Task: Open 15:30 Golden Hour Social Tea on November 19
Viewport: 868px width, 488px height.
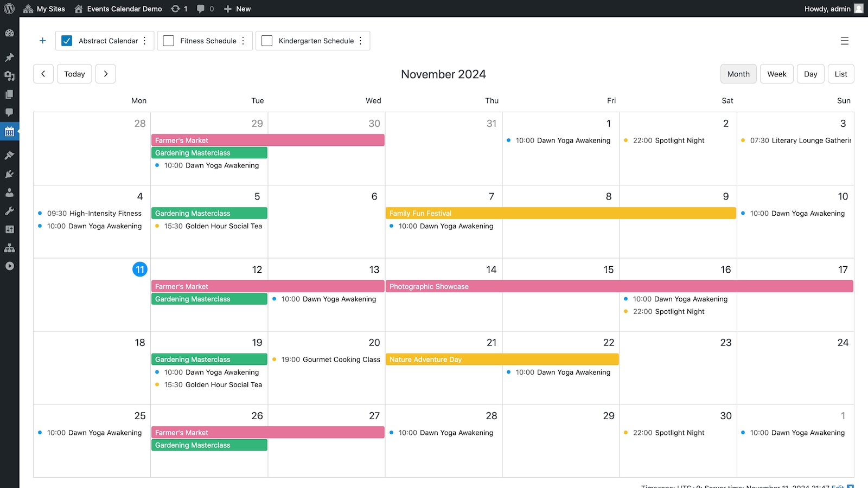Action: pos(209,384)
